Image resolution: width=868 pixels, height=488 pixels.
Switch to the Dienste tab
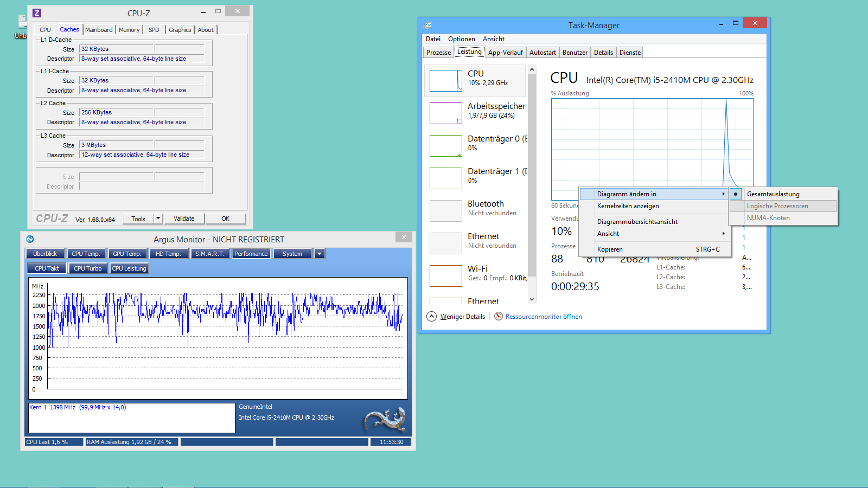click(x=630, y=53)
